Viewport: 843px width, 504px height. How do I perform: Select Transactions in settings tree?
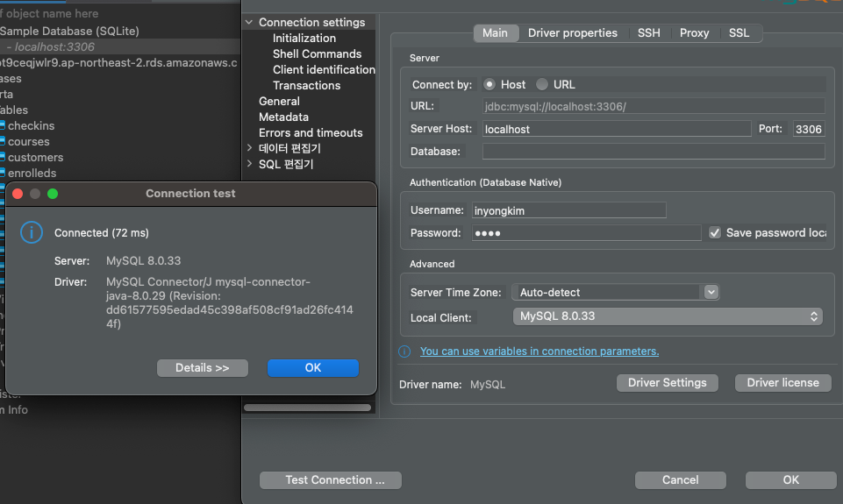(x=306, y=85)
